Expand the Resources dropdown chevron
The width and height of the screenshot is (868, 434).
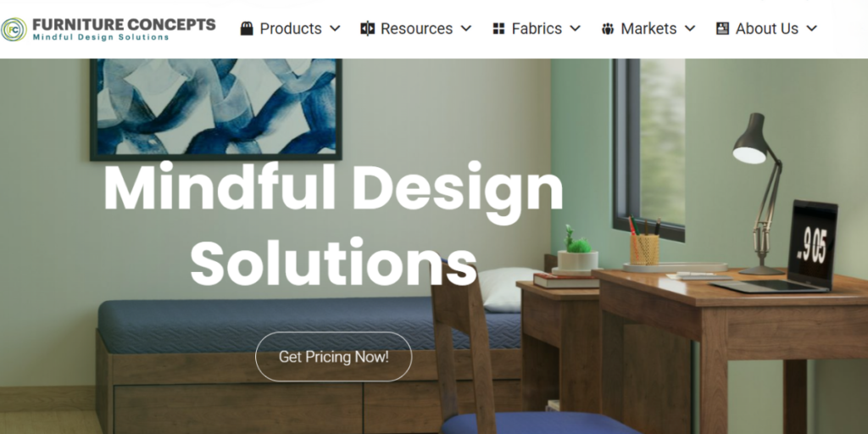coord(466,29)
